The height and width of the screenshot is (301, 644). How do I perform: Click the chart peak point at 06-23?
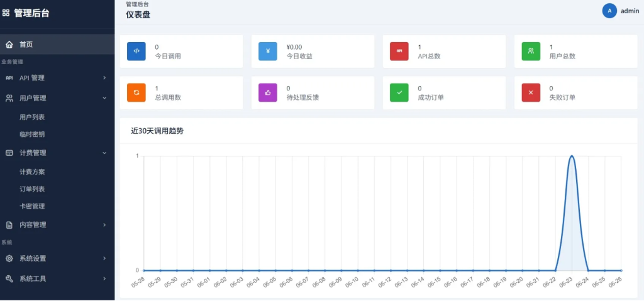tap(572, 156)
